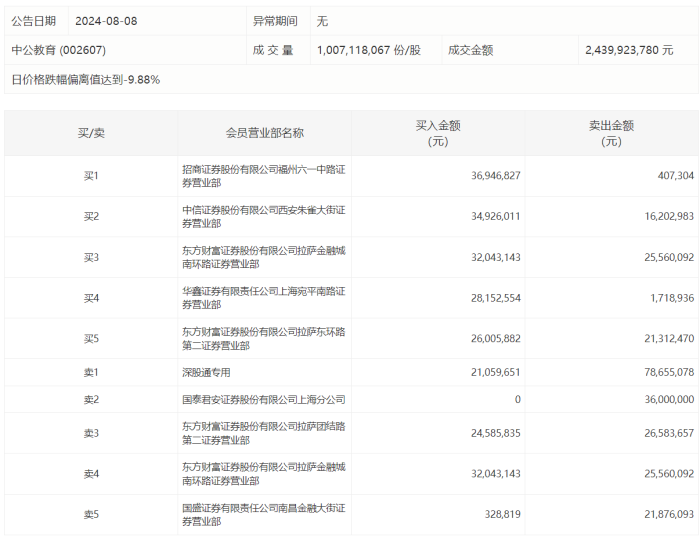Click 中信证券西安朱雀大街 branch name
Viewport: 700px width, 537px height.
[x=263, y=216]
